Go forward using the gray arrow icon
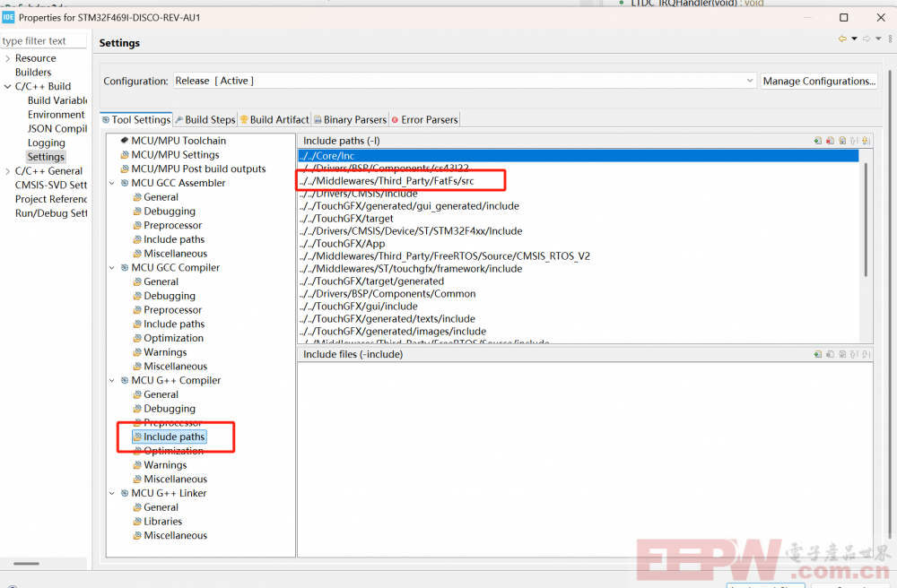This screenshot has height=588, width=897. click(x=867, y=39)
